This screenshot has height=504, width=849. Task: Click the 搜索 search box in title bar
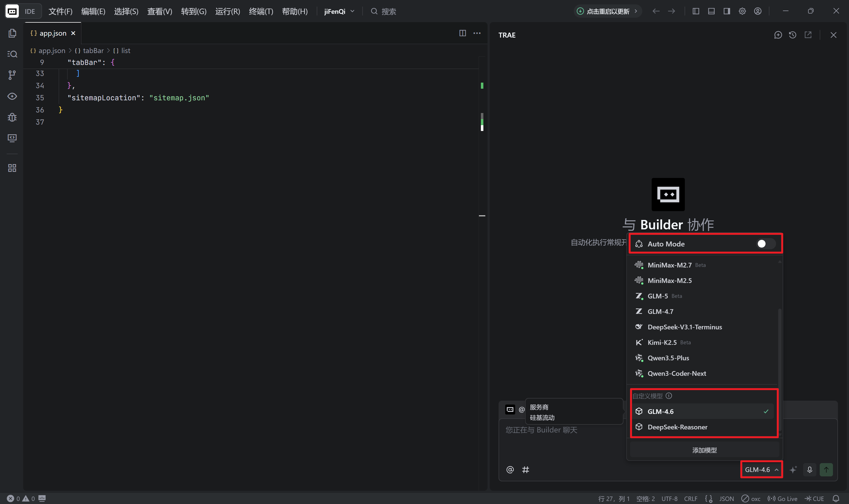[x=383, y=11]
